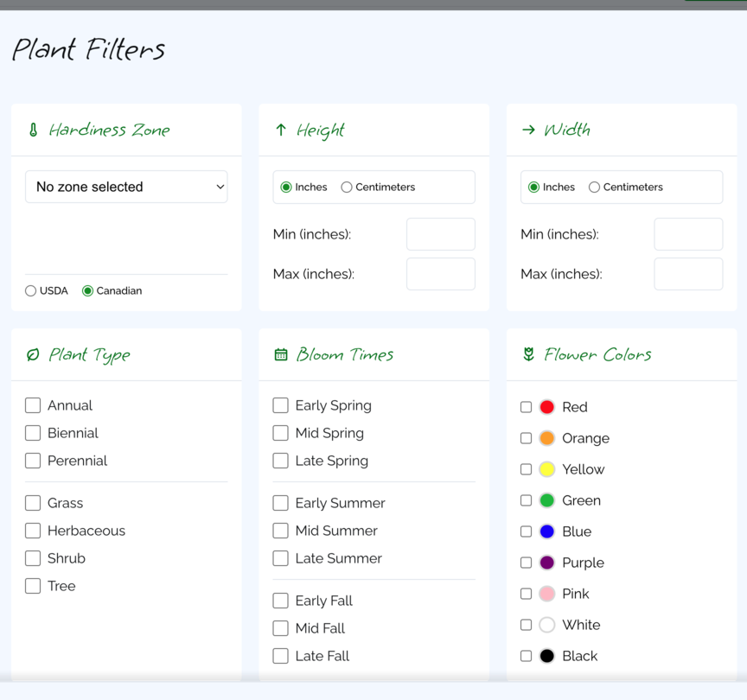
Task: Select the Canadian zone system
Action: (x=87, y=290)
